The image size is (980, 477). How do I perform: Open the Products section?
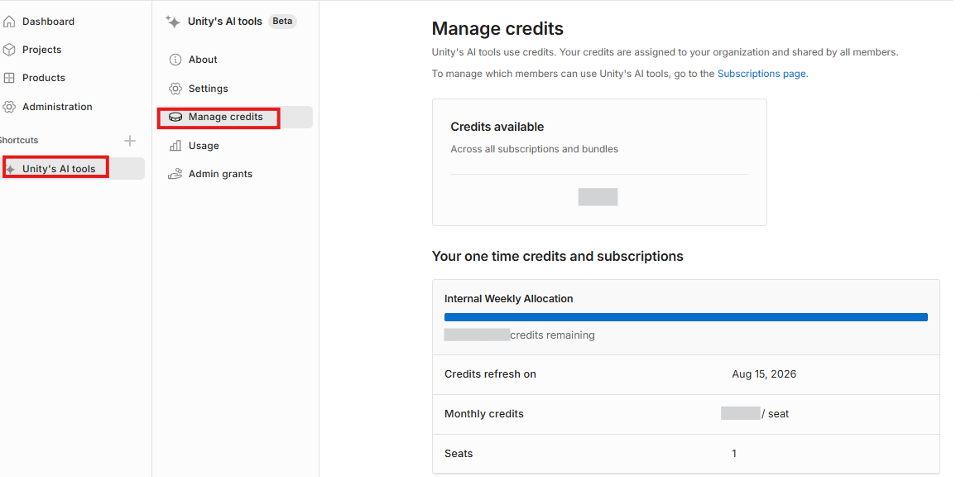[44, 78]
